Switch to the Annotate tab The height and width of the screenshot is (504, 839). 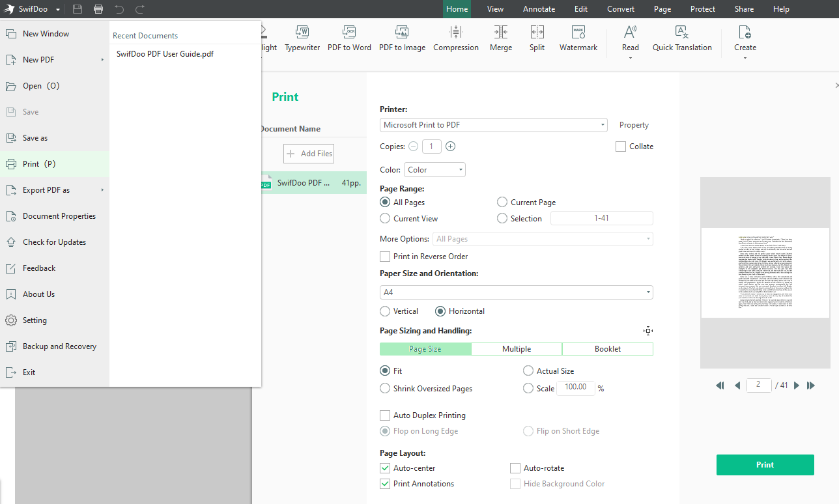pyautogui.click(x=539, y=9)
